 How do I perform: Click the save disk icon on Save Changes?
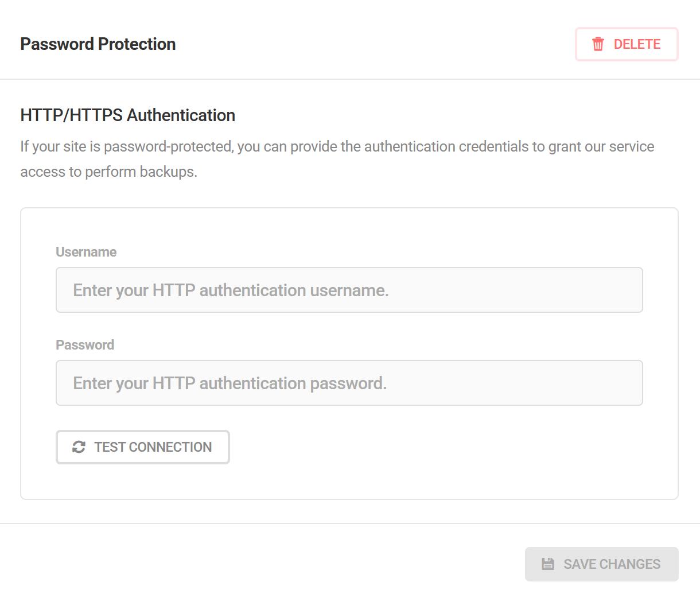pos(549,564)
